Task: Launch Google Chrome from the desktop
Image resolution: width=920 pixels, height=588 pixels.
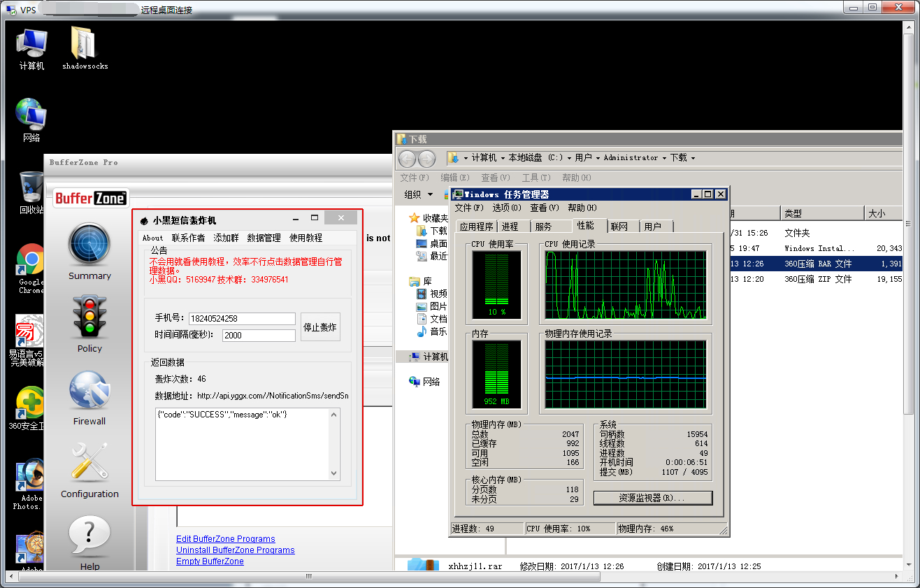Action: (x=31, y=269)
